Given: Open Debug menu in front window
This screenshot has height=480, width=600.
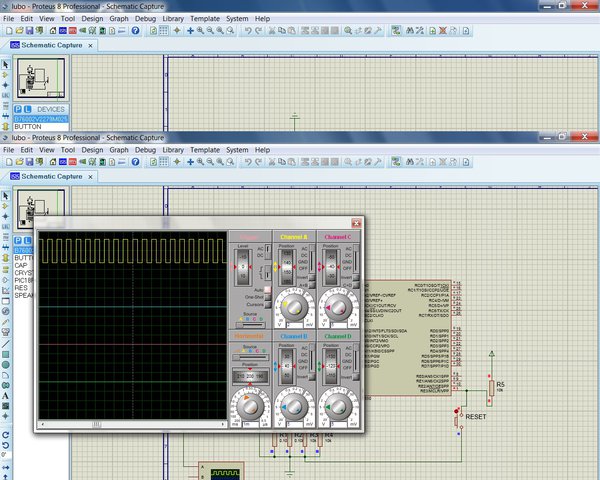Looking at the screenshot, I should tap(145, 150).
